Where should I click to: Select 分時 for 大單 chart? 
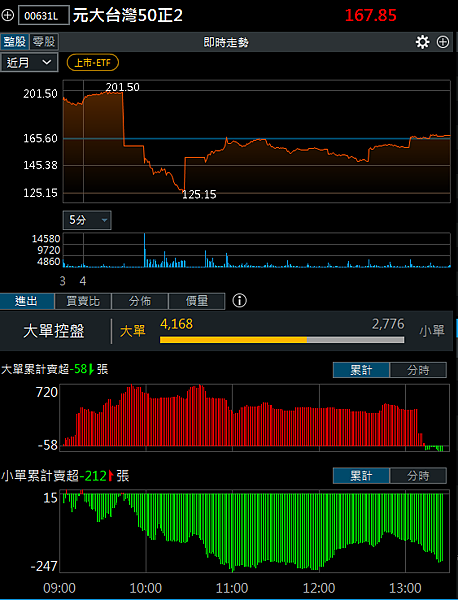click(418, 370)
